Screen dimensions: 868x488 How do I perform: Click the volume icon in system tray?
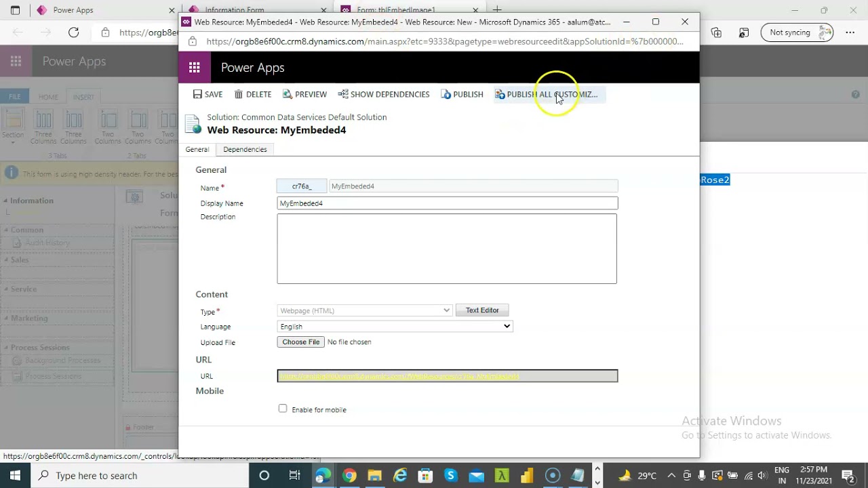(x=762, y=475)
